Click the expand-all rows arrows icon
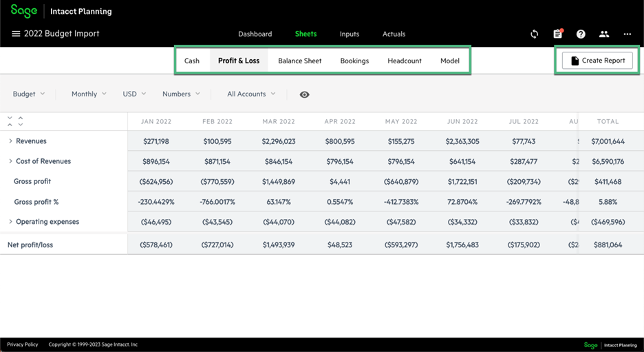This screenshot has width=644, height=352. pyautogui.click(x=20, y=121)
